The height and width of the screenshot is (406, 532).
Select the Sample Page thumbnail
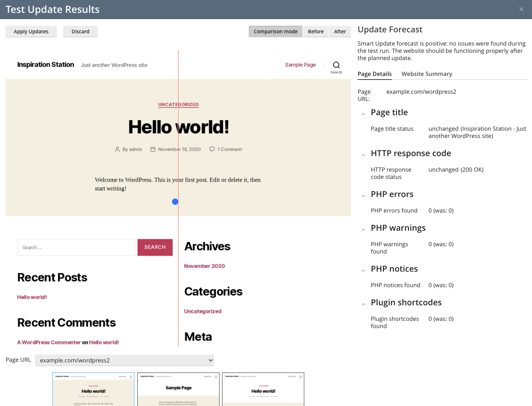[178, 389]
